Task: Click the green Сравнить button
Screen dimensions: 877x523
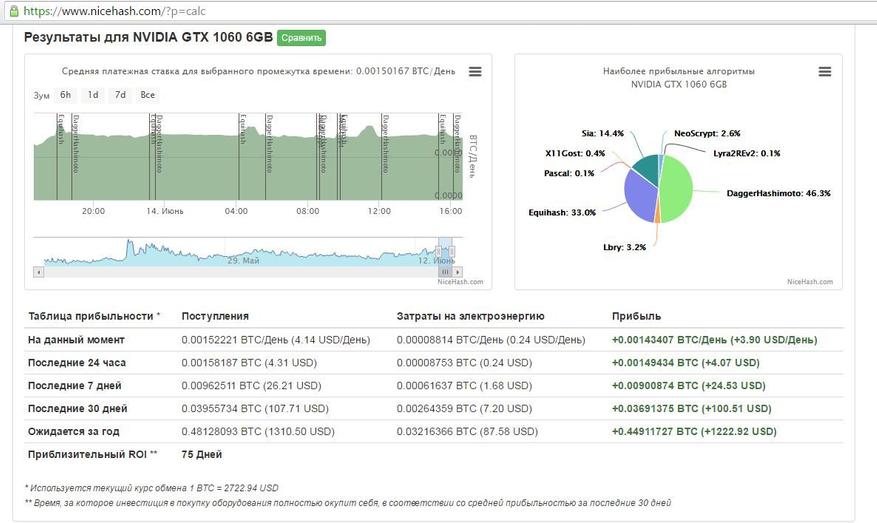Action: [301, 38]
